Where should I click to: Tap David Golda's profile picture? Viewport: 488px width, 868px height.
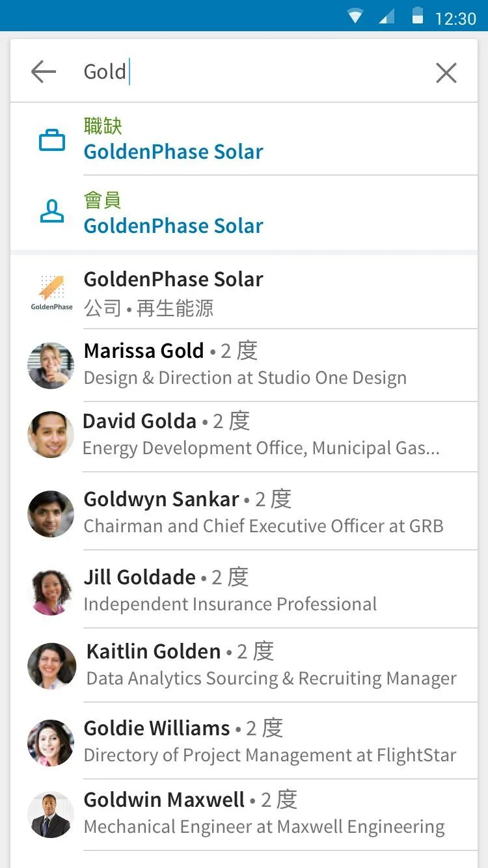pyautogui.click(x=51, y=434)
